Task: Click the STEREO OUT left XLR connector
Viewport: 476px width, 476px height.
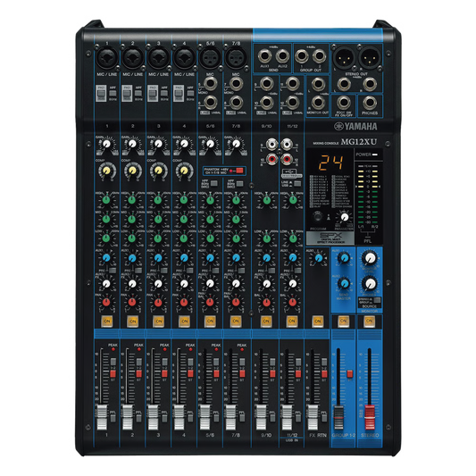Action: 345,58
